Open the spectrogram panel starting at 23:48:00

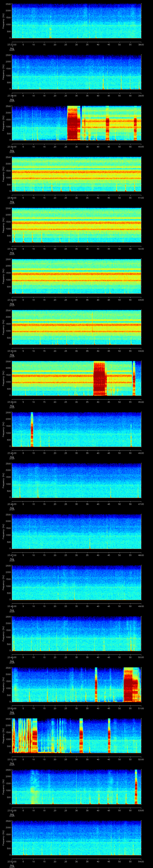[x=76, y=583]
